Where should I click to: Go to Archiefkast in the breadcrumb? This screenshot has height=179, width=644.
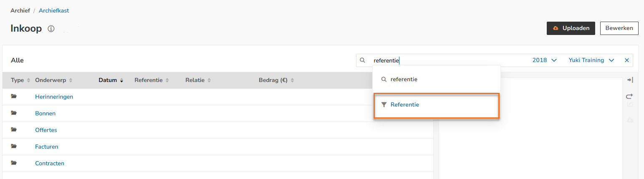coord(54,11)
